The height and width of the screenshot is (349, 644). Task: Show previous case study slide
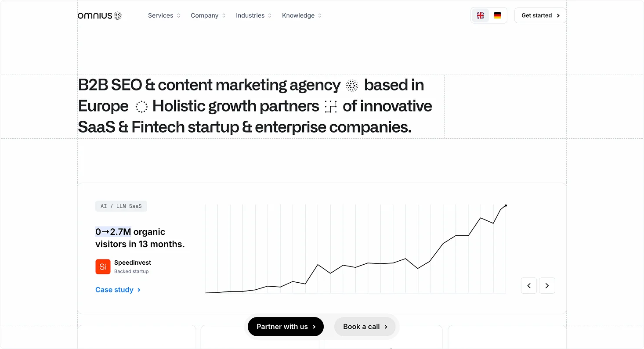point(529,286)
